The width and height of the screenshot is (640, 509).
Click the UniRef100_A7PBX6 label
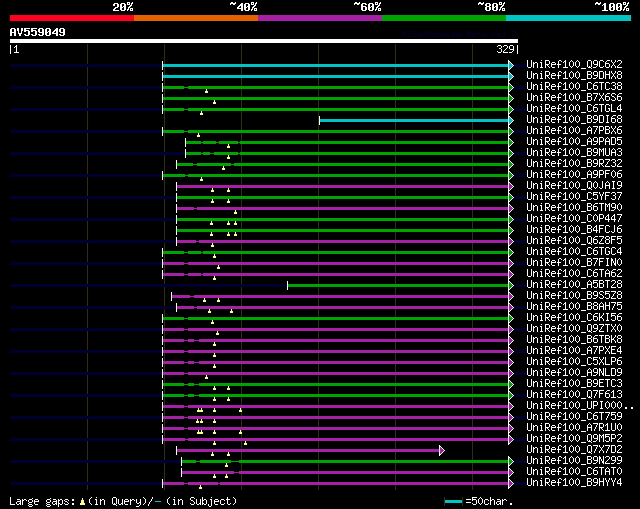(x=574, y=131)
